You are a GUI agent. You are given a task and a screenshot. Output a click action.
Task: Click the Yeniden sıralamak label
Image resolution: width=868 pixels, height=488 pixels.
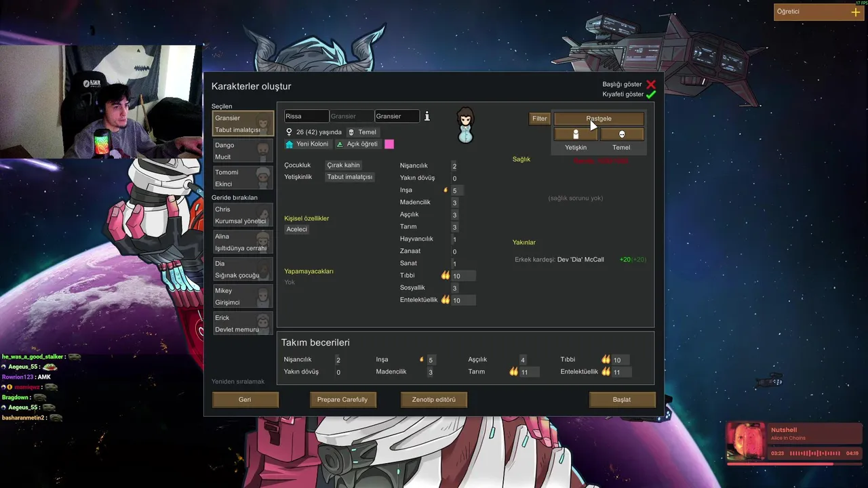(x=238, y=382)
